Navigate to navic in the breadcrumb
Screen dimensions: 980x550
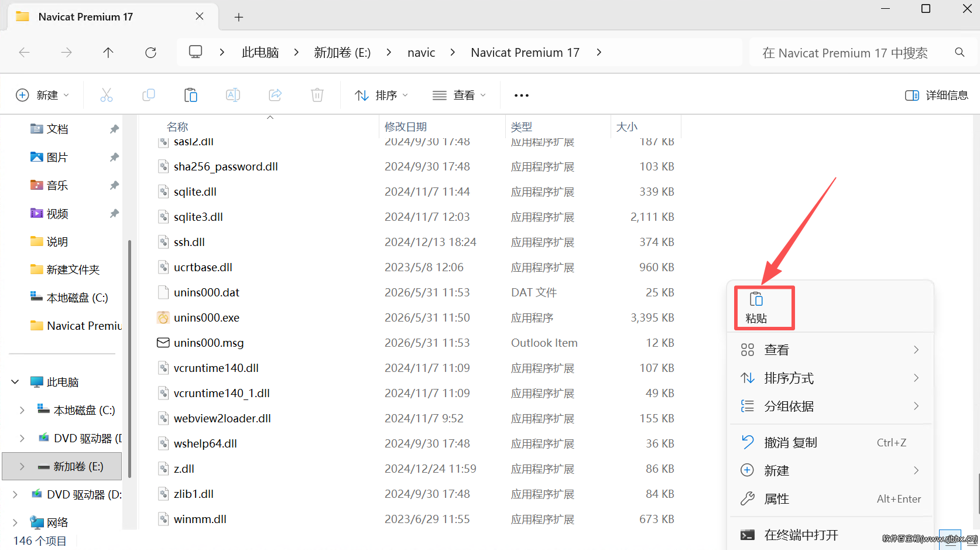point(422,52)
